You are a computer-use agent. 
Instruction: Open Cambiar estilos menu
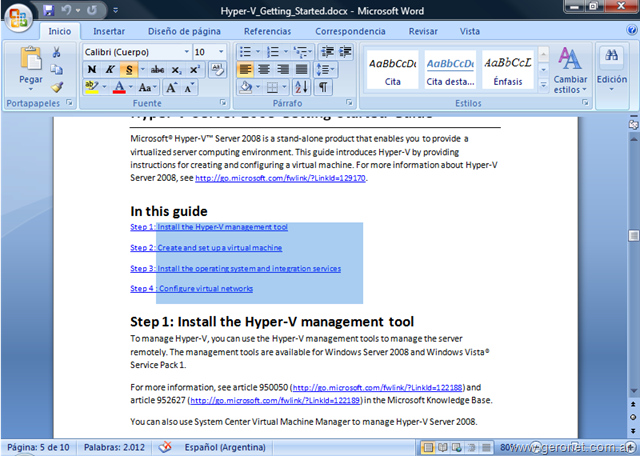[570, 71]
